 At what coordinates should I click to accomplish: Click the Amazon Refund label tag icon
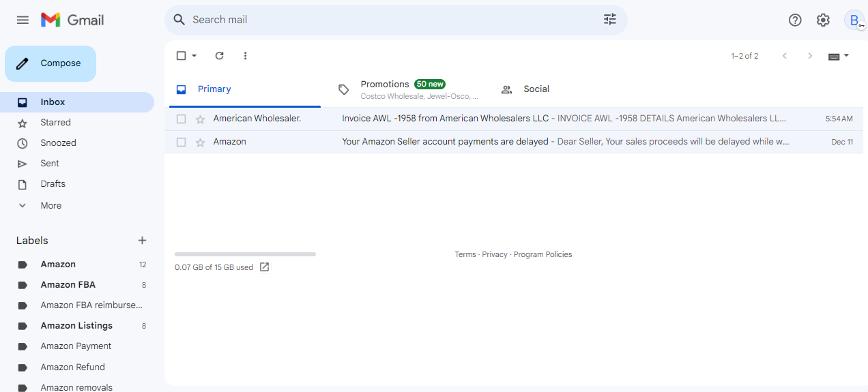click(x=23, y=367)
